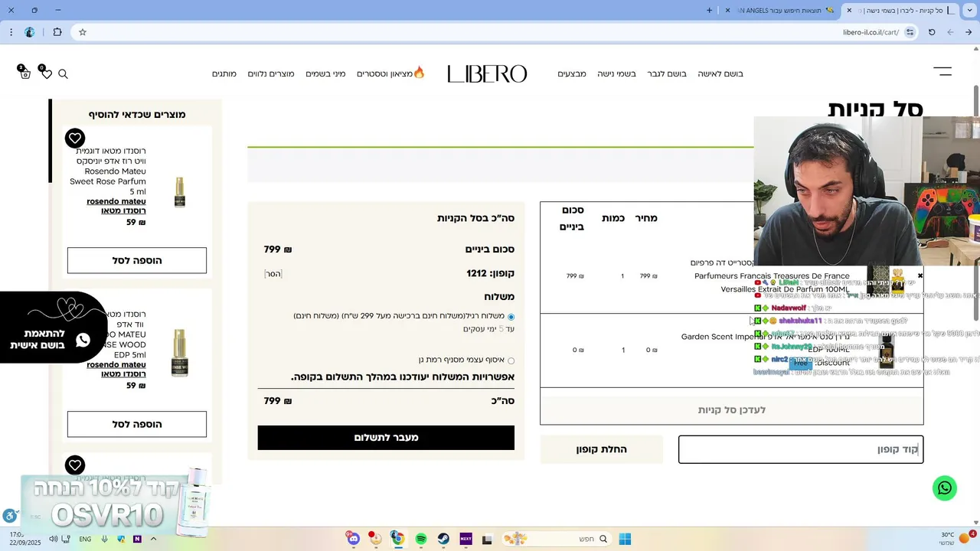Open the shopping cart basket icon
This screenshot has height=551, width=980.
click(24, 73)
